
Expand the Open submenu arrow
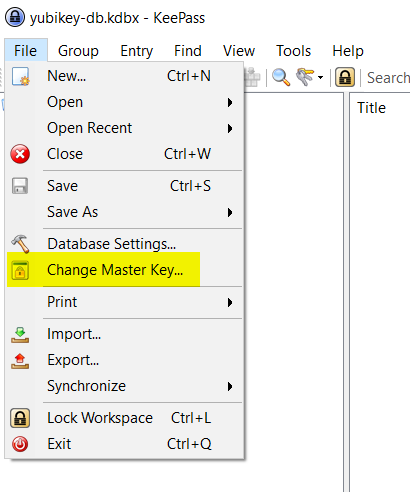(230, 102)
